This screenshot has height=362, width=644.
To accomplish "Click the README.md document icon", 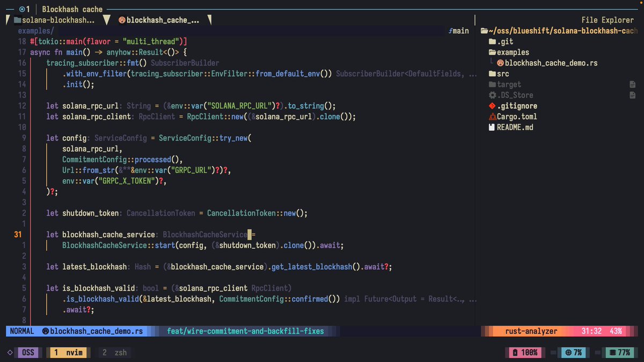I will coord(492,127).
